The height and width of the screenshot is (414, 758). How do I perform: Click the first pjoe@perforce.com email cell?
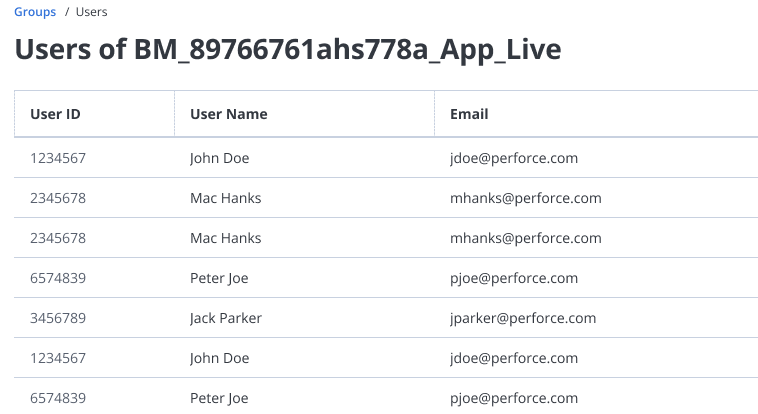tap(514, 278)
